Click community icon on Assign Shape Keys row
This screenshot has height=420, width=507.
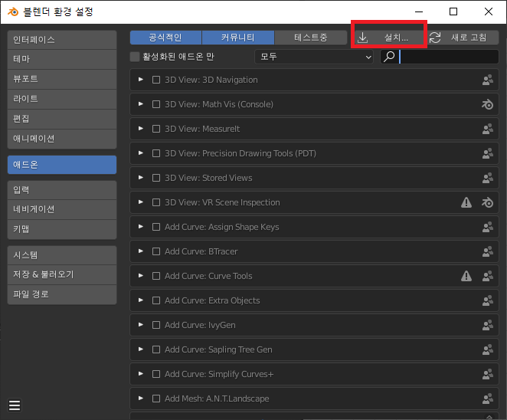coord(488,227)
